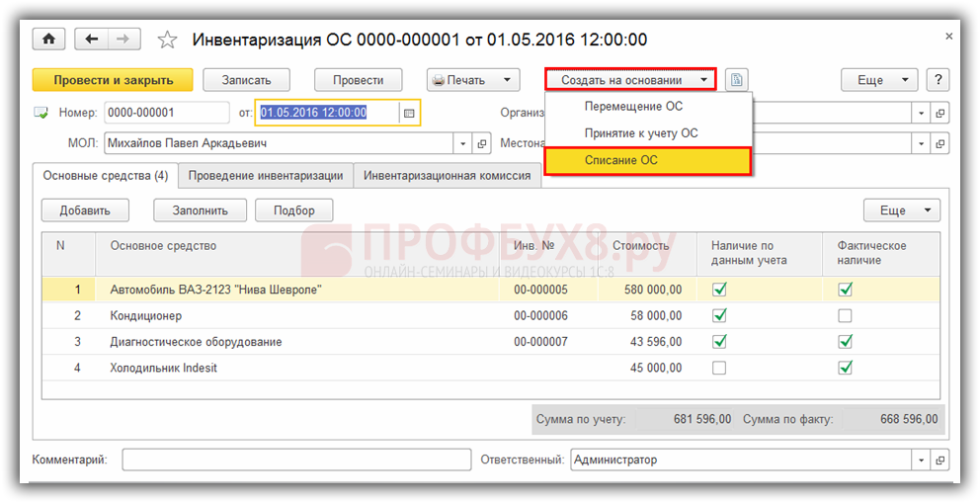Toggle Фактическое наличие checkbox for Кондиционер
The height and width of the screenshot is (503, 980).
click(x=845, y=316)
